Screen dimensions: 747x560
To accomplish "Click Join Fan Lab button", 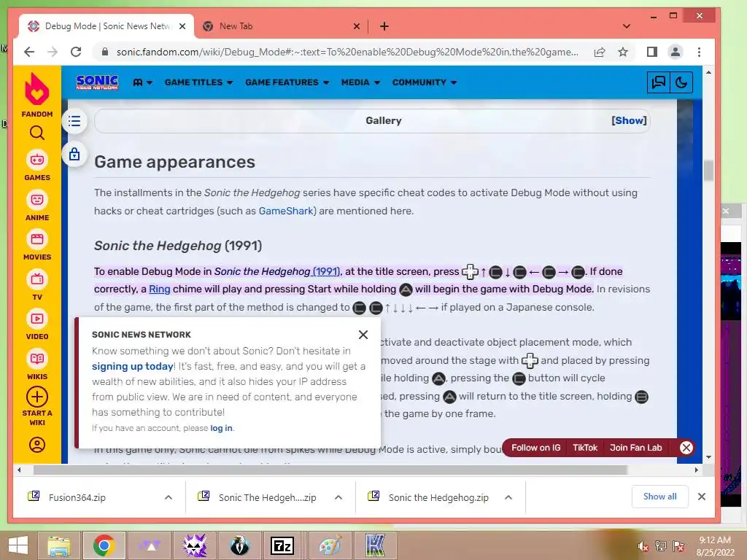I will tap(635, 448).
